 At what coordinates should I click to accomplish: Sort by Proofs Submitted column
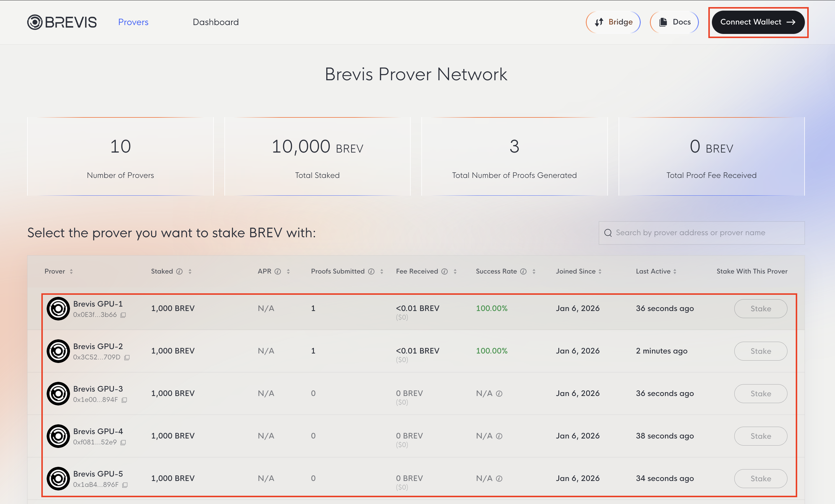[x=381, y=271]
